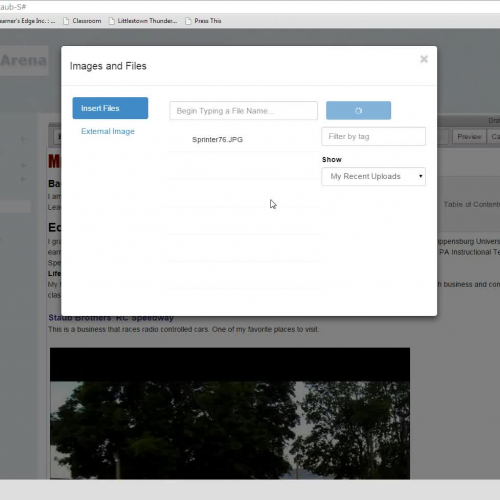Select the Insert Files tab
Image resolution: width=500 pixels, height=500 pixels.
tap(110, 108)
